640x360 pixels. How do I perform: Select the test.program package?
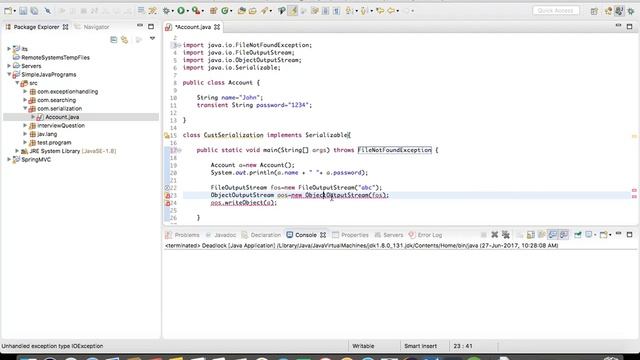[54, 142]
